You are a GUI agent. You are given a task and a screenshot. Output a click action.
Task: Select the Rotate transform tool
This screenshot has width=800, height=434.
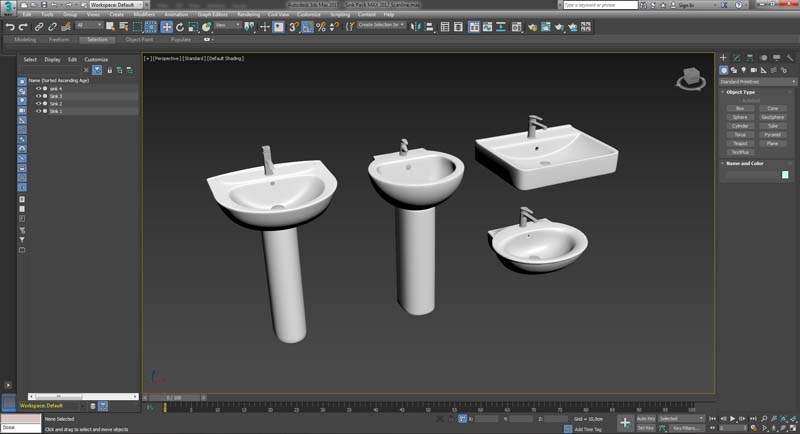tap(178, 27)
